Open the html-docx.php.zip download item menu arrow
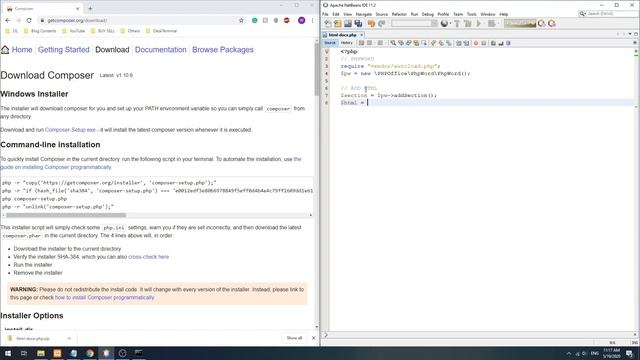 pos(69,338)
